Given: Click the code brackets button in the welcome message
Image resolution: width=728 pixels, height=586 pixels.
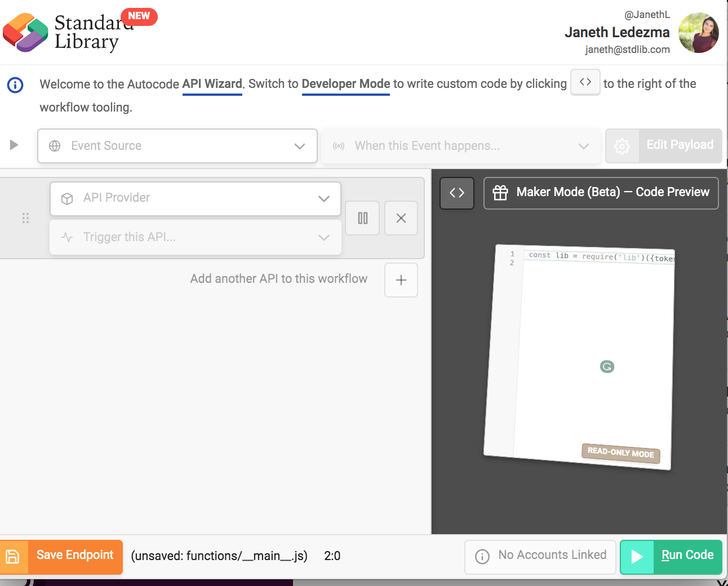Looking at the screenshot, I should tap(585, 82).
